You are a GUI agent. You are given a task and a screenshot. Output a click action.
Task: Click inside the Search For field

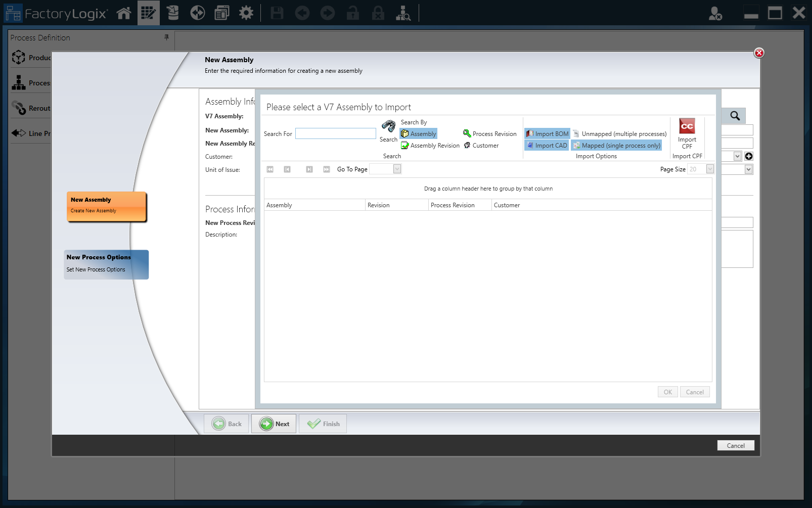click(335, 133)
